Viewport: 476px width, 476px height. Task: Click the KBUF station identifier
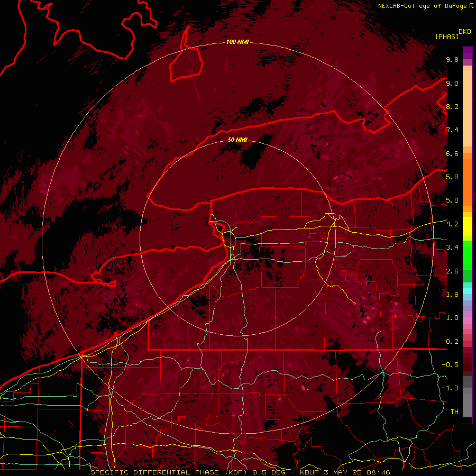[x=309, y=472]
